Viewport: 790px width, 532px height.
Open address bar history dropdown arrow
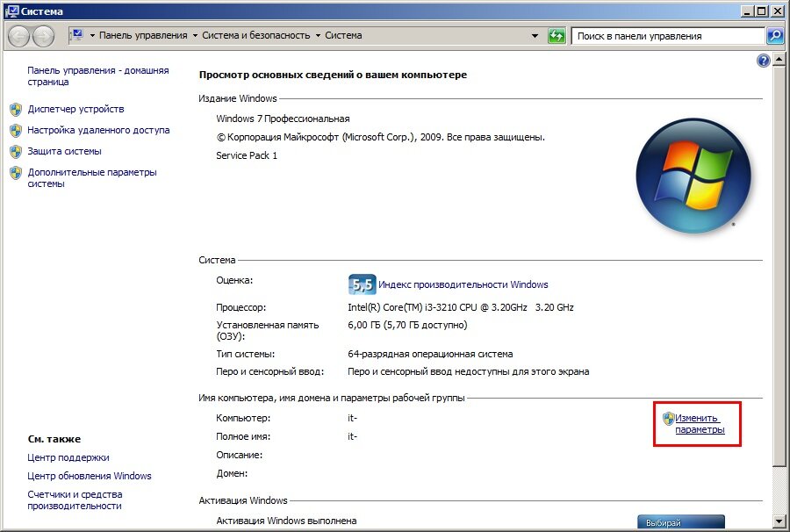pos(535,36)
